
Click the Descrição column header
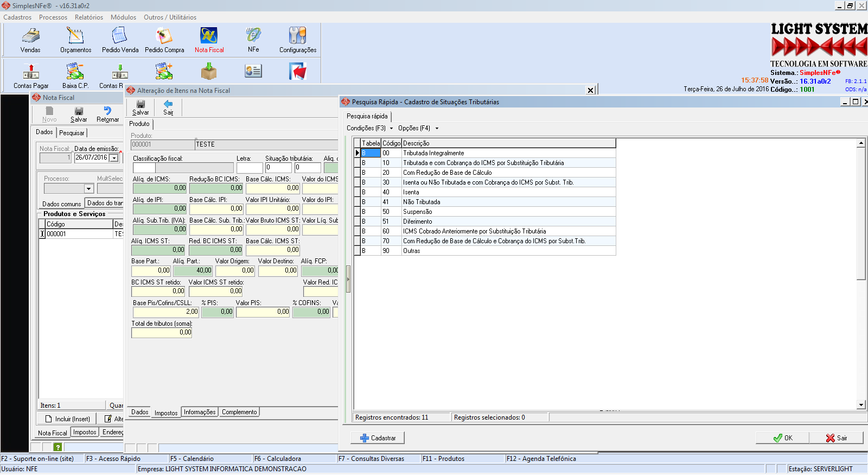pos(509,143)
